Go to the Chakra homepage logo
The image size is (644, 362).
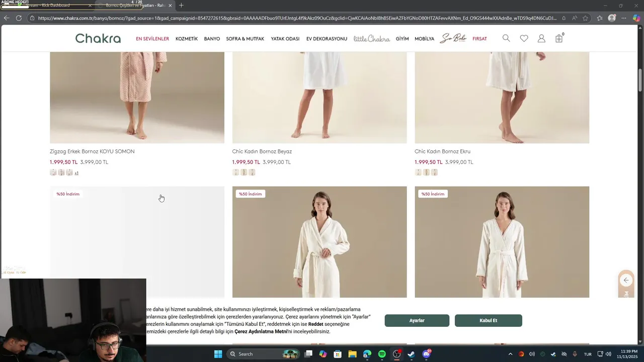tap(98, 38)
